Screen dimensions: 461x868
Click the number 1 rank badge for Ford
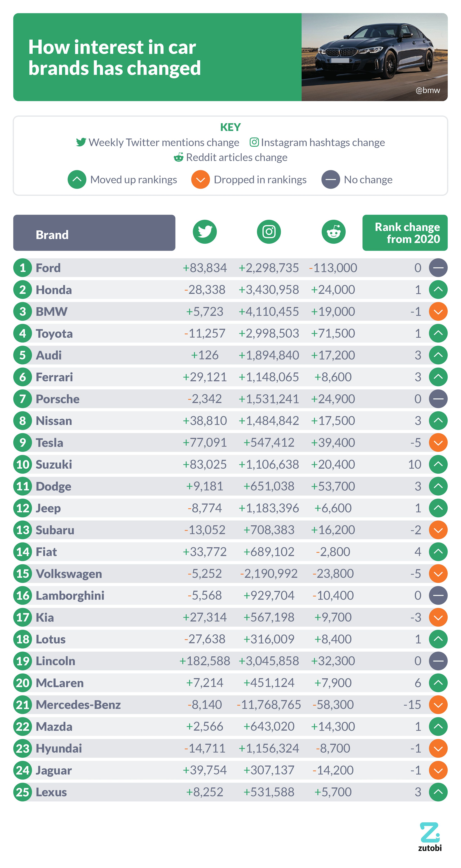click(23, 268)
